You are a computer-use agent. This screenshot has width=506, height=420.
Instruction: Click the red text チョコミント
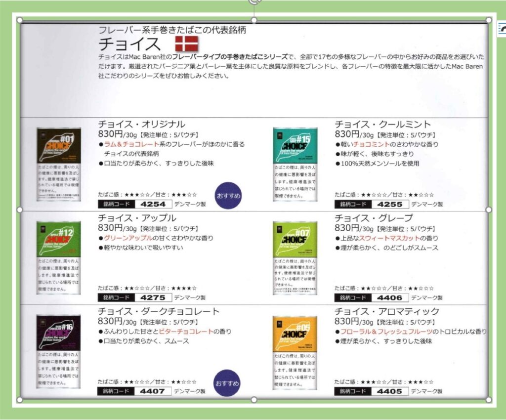371,144
